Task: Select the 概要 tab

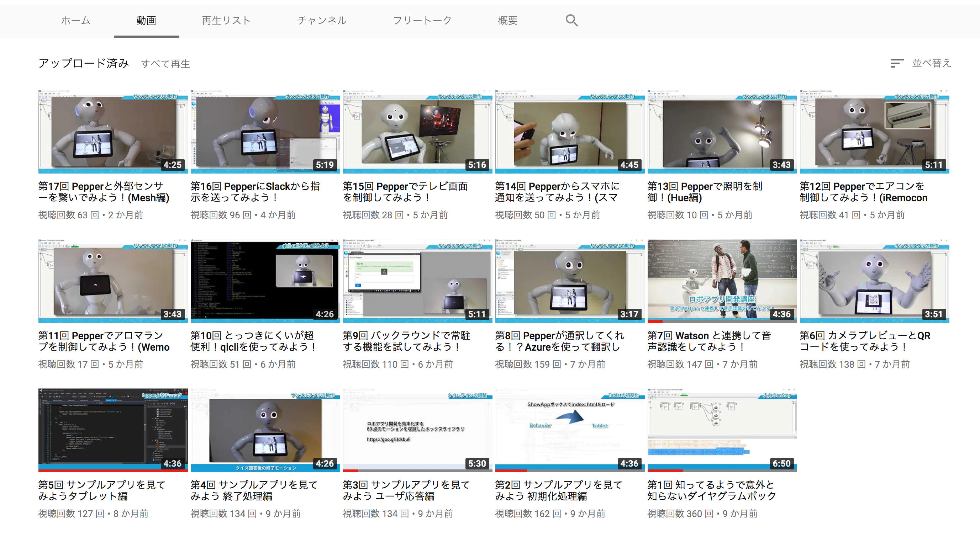Action: tap(507, 20)
